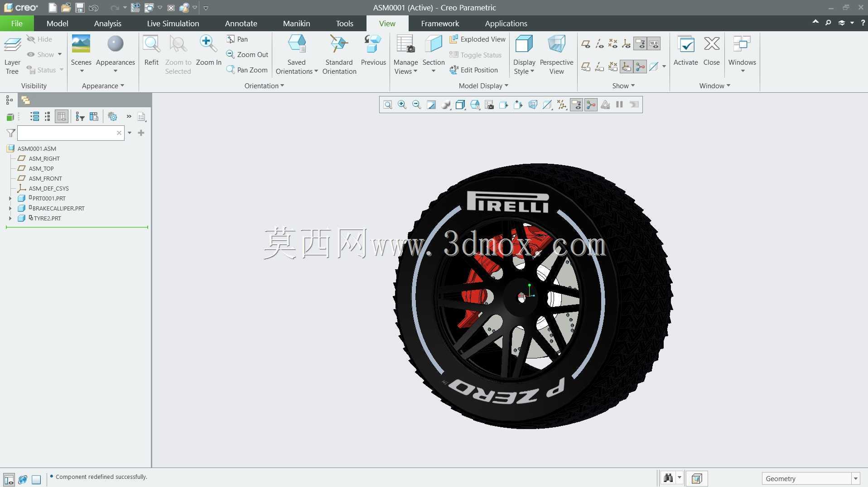Click the Appearances sphere icon

coord(115,44)
